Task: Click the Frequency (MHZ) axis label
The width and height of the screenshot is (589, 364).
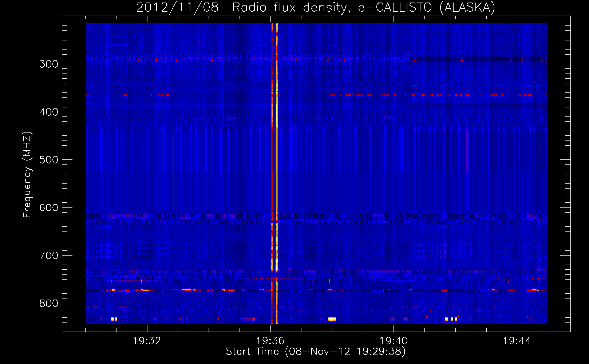Action: tap(27, 174)
